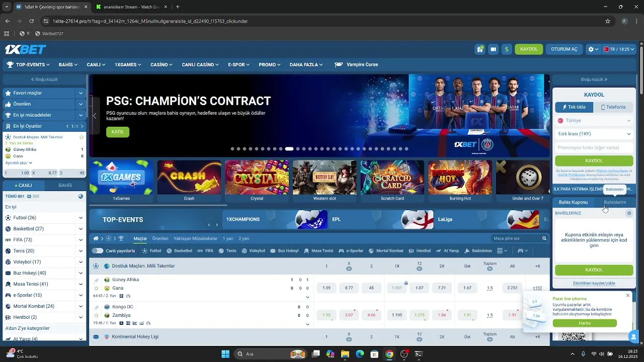Filter by Futbol sport icon
Screen dimensions: 644x362
pyautogui.click(x=152, y=251)
